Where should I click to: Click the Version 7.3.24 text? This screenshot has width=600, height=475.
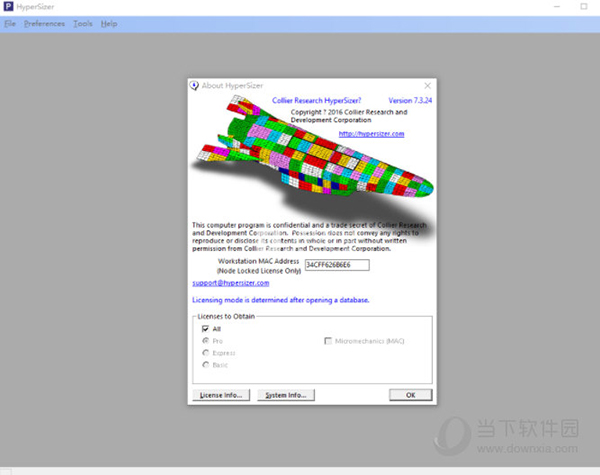410,101
